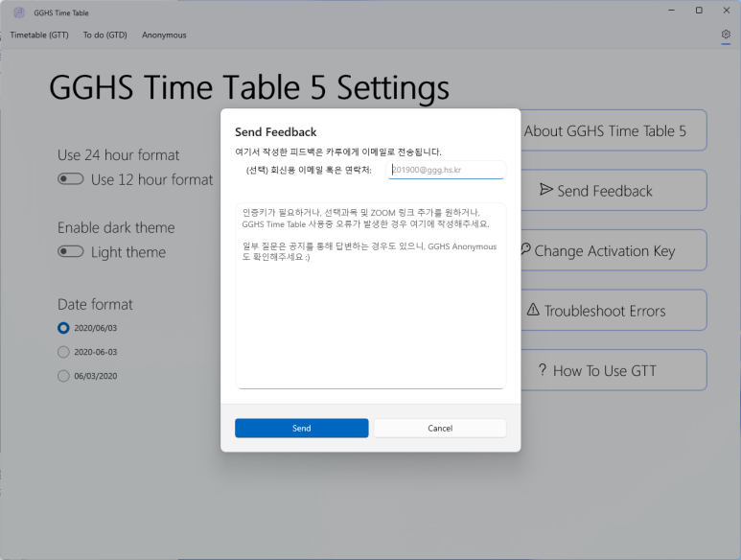Viewport: 741px width, 560px height.
Task: Click the warning triangle icon on Troubleshoot Errors
Action: click(533, 310)
